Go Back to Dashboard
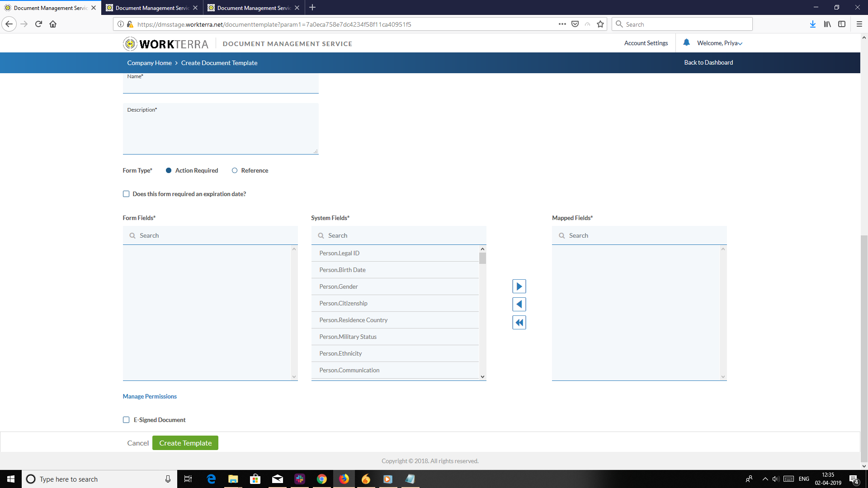Viewport: 868px width, 488px height. (x=708, y=62)
